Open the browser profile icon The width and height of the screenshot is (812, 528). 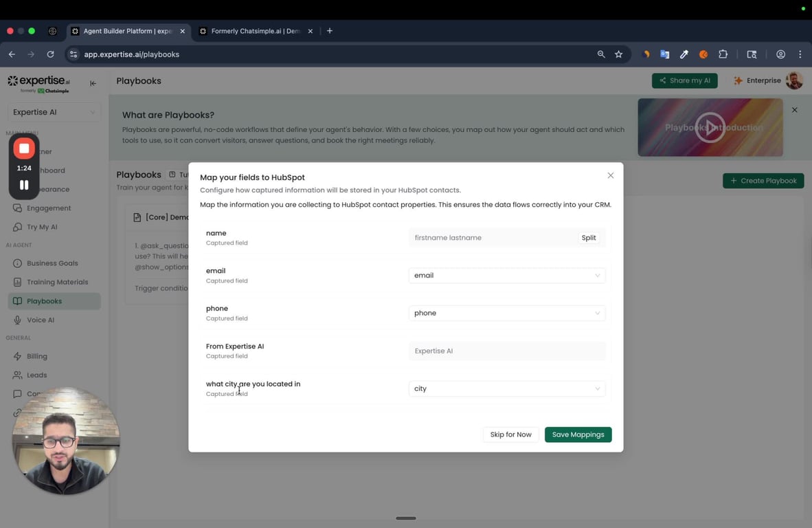tap(780, 54)
